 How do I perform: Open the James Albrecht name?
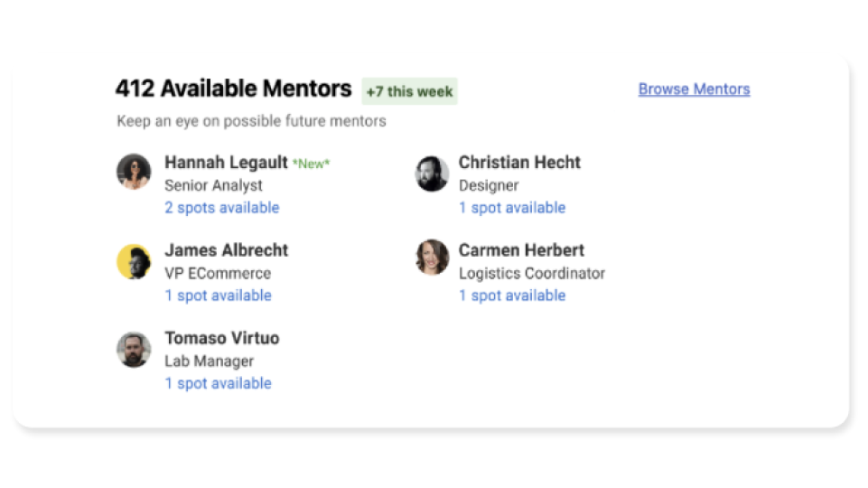(227, 249)
